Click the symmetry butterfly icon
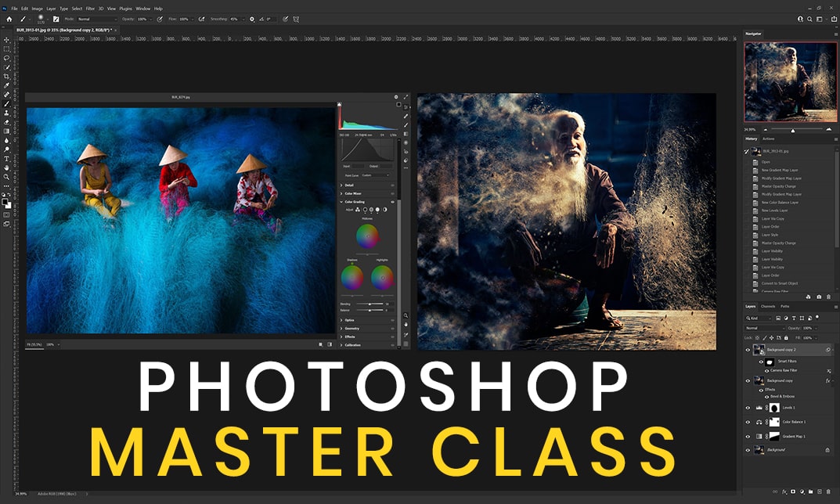The image size is (840, 504). tap(296, 19)
